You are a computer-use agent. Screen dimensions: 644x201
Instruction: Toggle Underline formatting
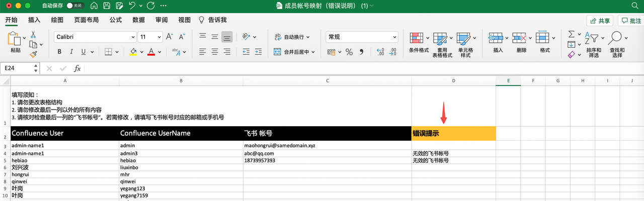tap(84, 52)
